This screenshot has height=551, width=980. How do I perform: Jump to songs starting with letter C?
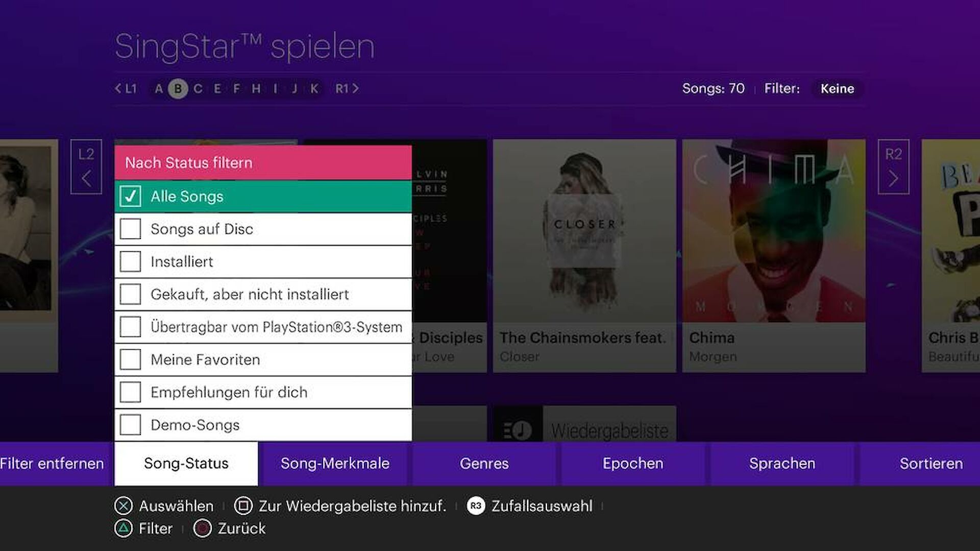point(198,88)
